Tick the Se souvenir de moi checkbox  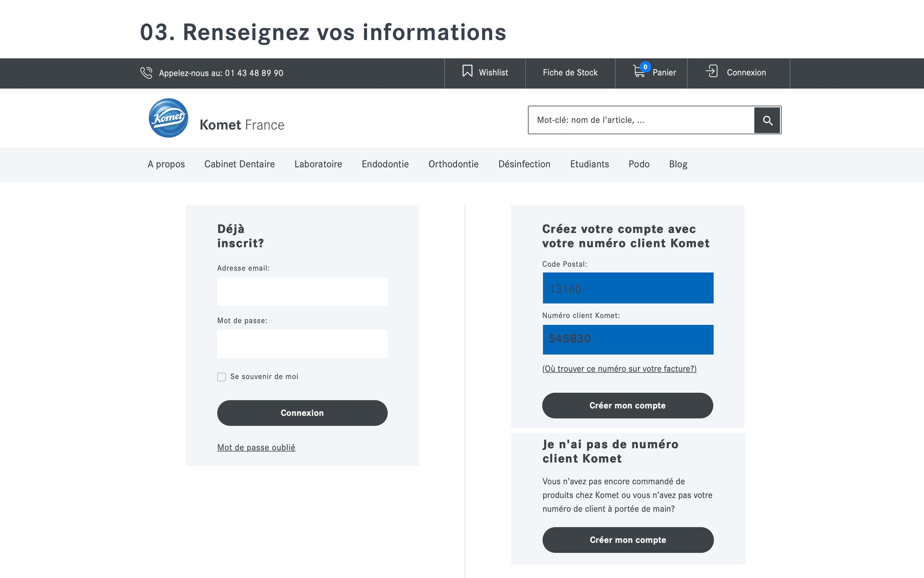(221, 377)
